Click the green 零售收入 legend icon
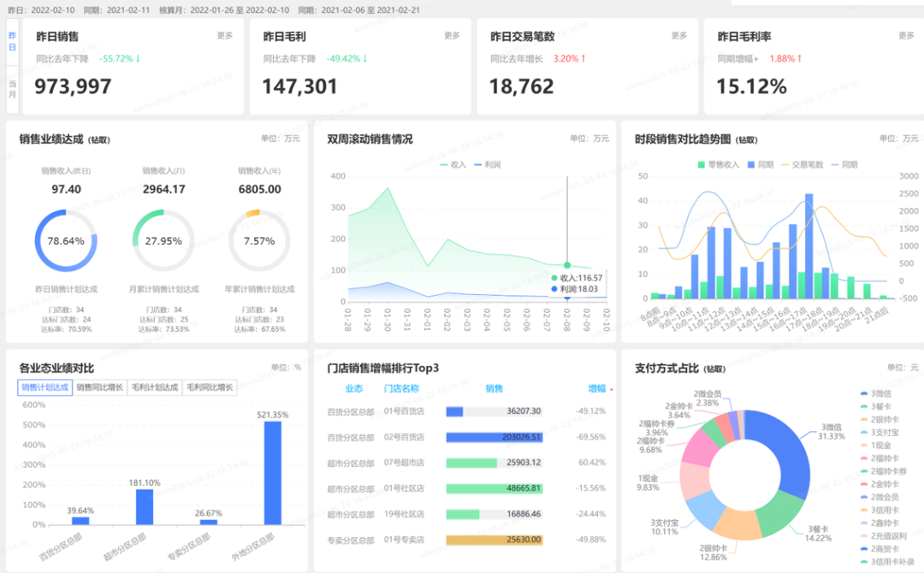The height and width of the screenshot is (573, 924). click(x=702, y=164)
